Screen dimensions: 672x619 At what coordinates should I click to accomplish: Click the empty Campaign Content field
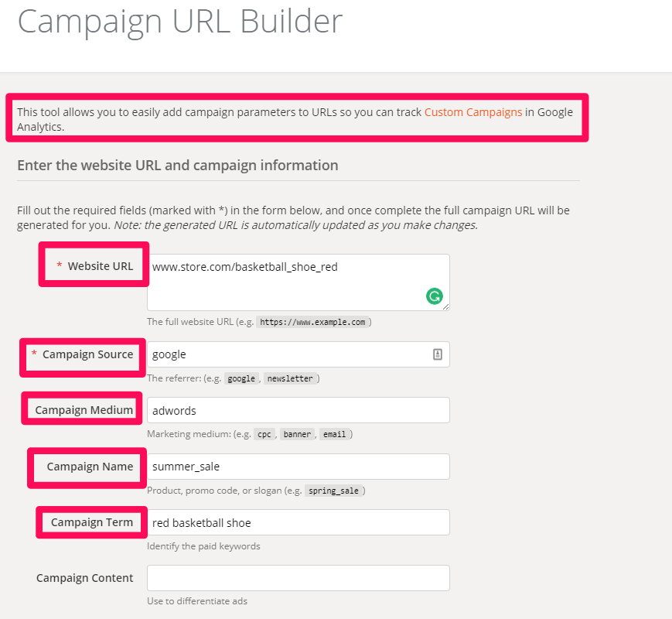click(298, 578)
